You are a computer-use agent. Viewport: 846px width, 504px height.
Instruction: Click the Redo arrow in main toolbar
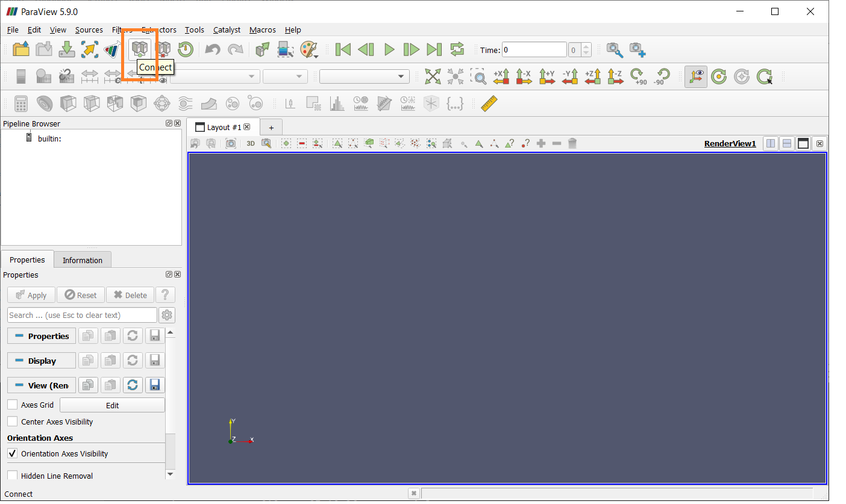235,49
